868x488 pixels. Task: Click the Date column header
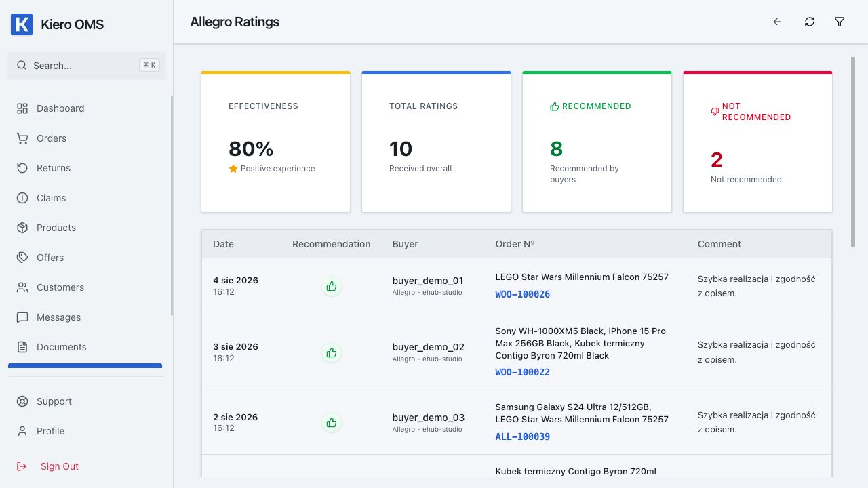[x=223, y=244]
